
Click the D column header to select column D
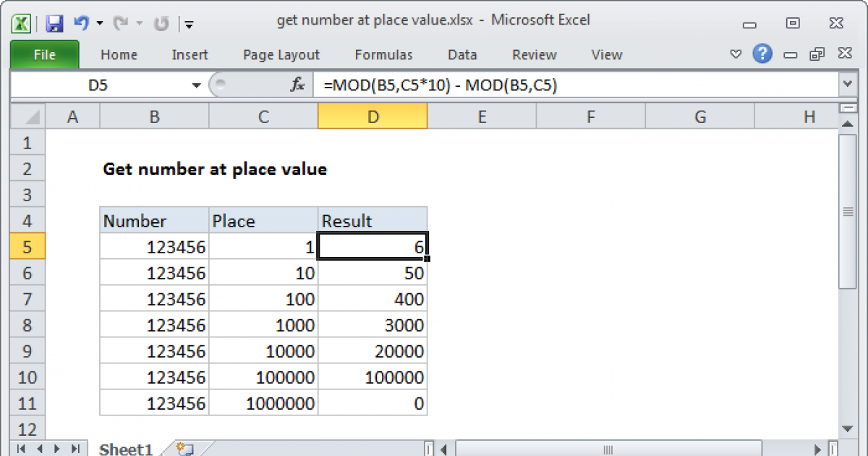[373, 116]
